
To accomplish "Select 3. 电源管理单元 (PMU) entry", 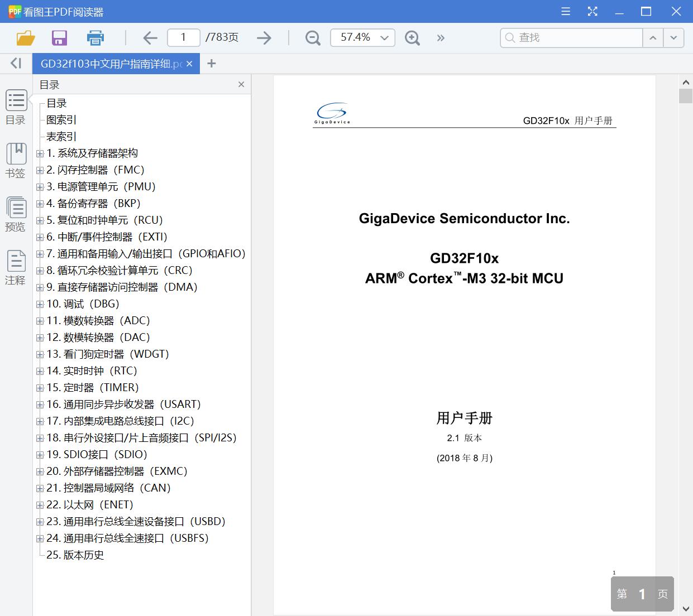I will (x=101, y=187).
